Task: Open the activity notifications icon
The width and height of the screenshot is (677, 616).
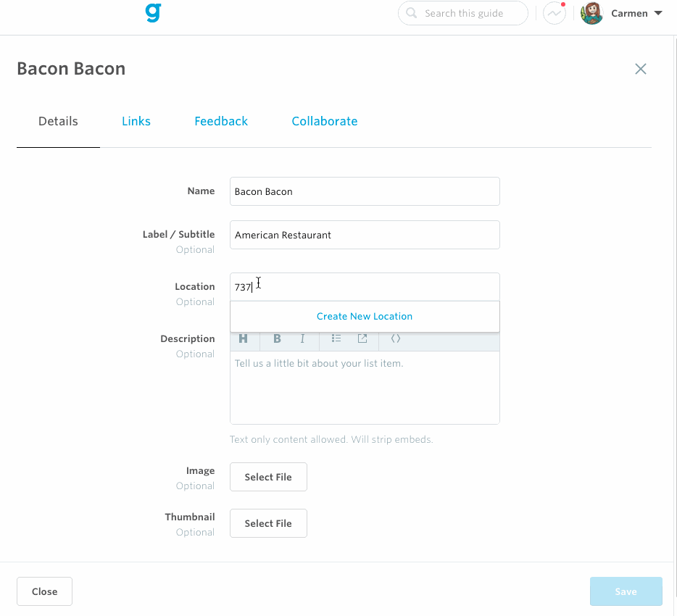Action: [x=554, y=13]
